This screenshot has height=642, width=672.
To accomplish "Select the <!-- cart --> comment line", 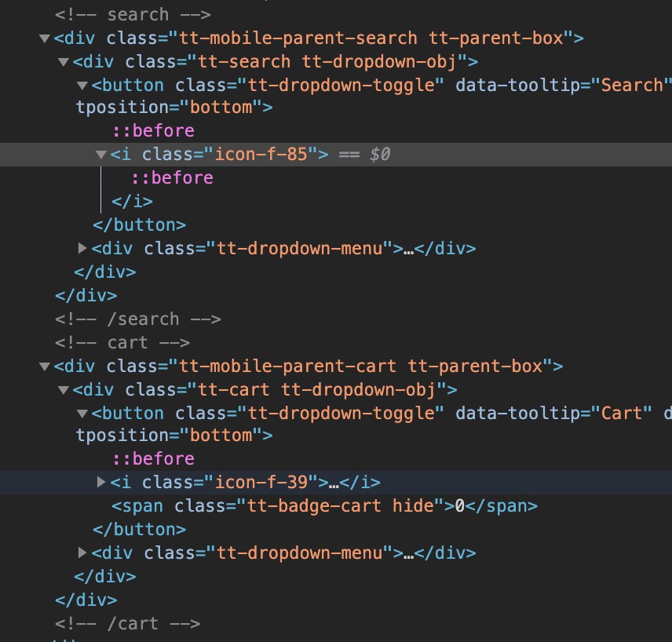I will tap(122, 343).
